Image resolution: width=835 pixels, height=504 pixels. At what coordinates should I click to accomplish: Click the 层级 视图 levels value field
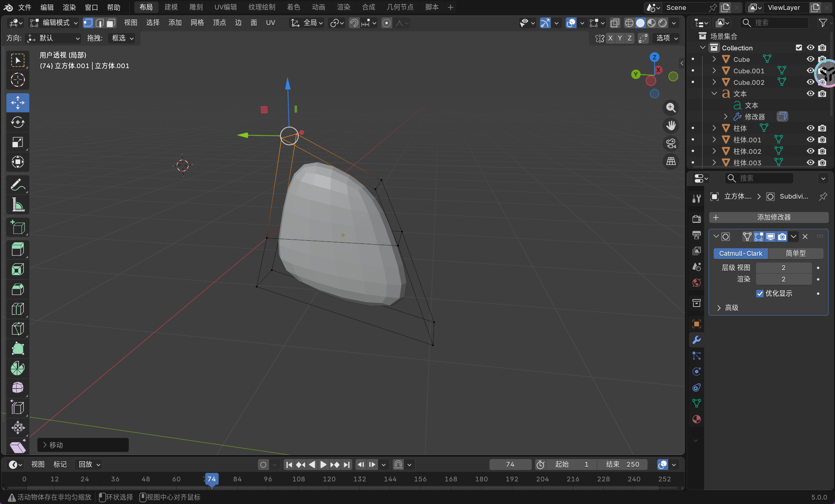tap(783, 268)
